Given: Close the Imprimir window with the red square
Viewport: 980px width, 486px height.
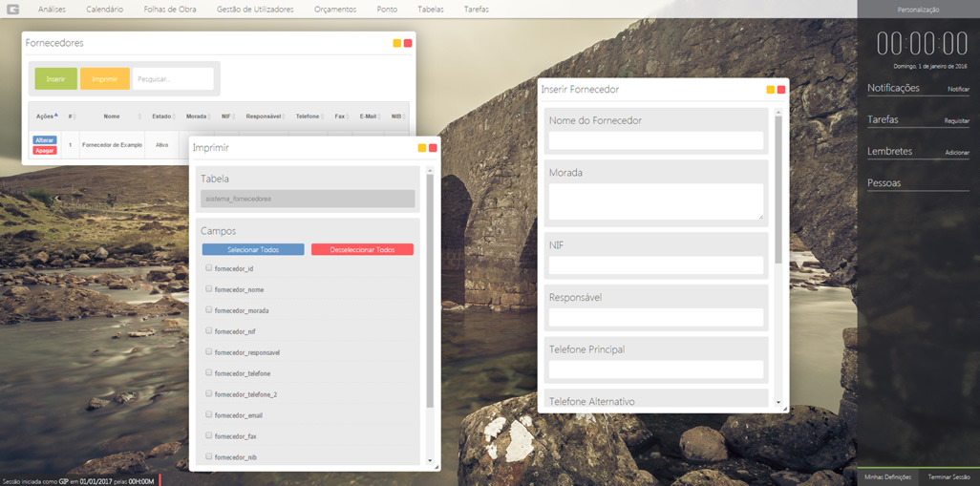Looking at the screenshot, I should coord(433,148).
